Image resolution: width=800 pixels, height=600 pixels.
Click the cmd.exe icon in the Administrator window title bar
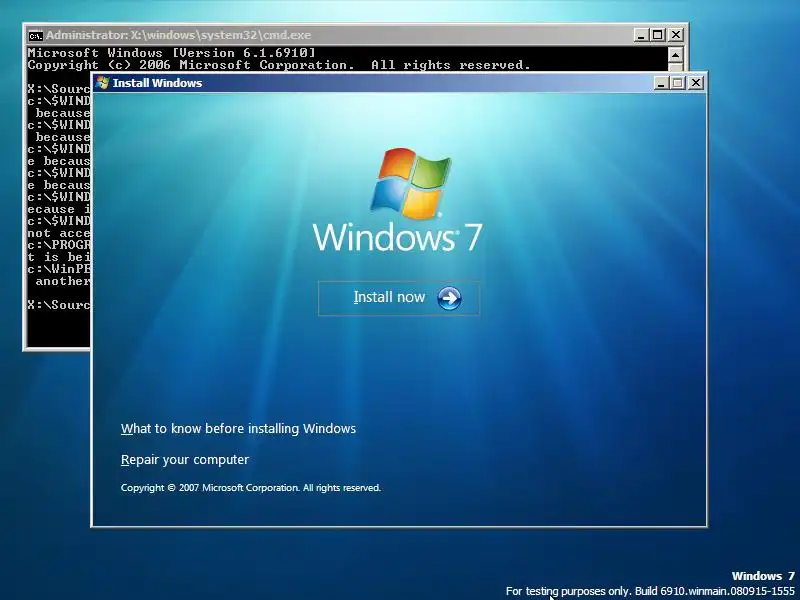(36, 36)
